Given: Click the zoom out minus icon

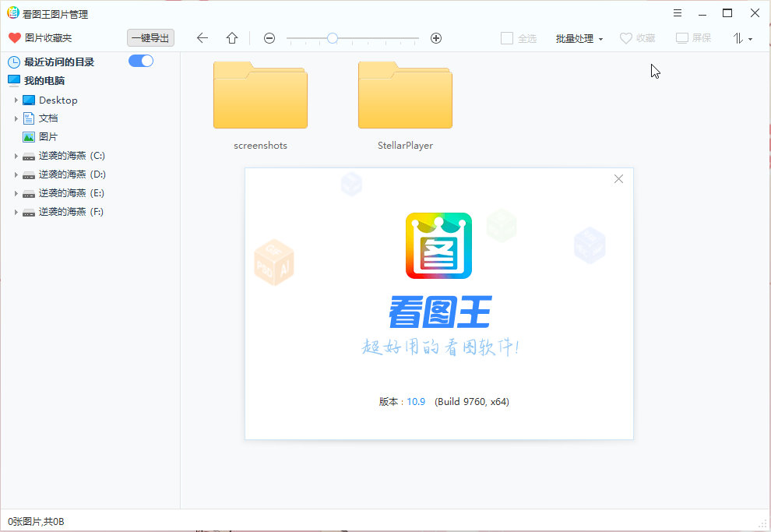Looking at the screenshot, I should (x=269, y=38).
